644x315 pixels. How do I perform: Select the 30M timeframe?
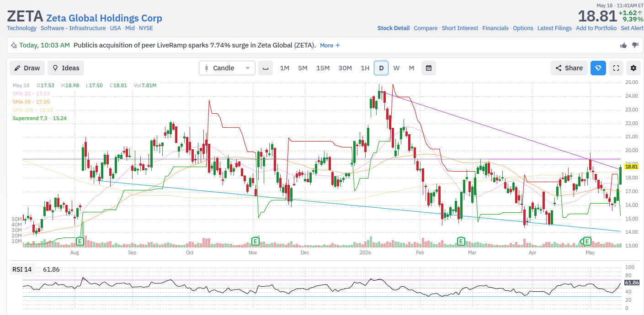(345, 68)
